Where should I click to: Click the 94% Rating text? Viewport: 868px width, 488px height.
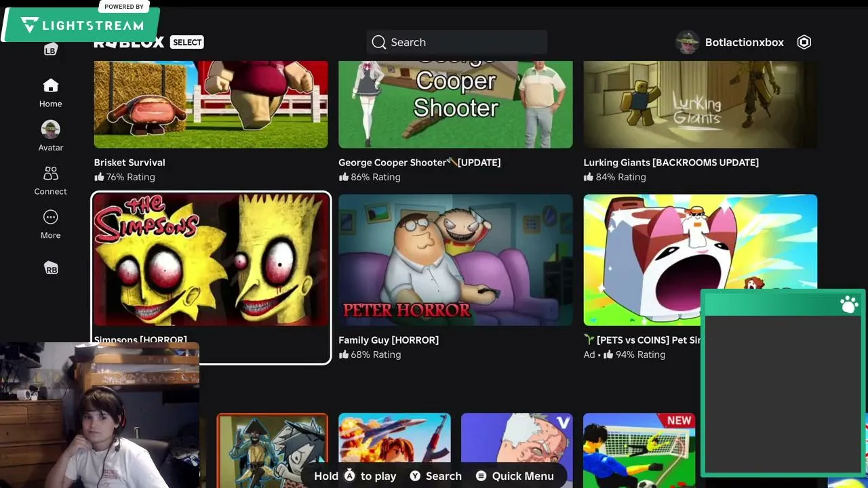tap(640, 354)
